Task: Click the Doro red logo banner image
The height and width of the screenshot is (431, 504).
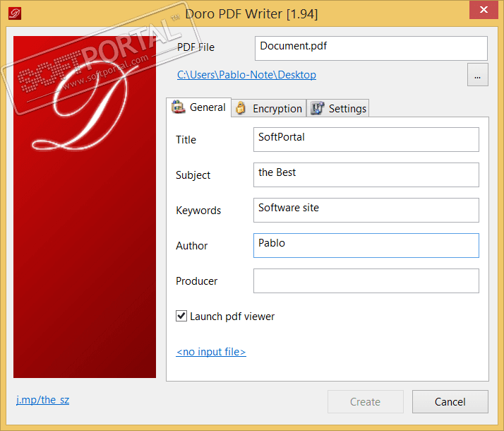Action: tap(85, 207)
